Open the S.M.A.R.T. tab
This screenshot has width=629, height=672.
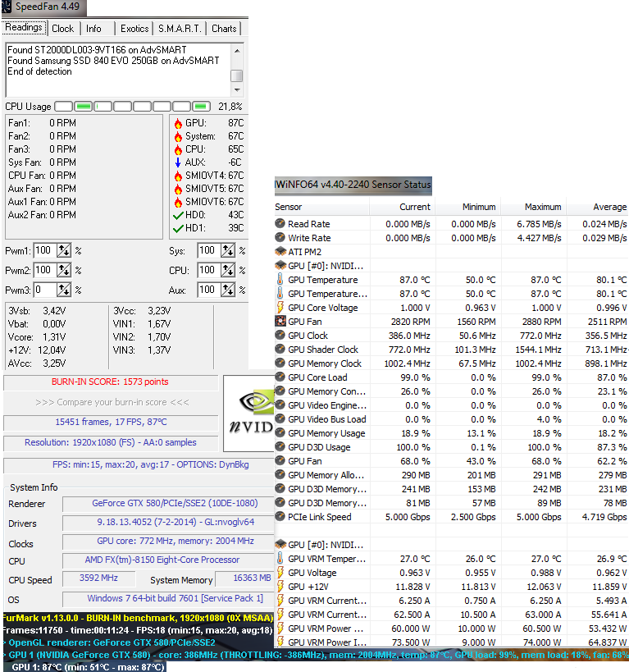pyautogui.click(x=180, y=29)
